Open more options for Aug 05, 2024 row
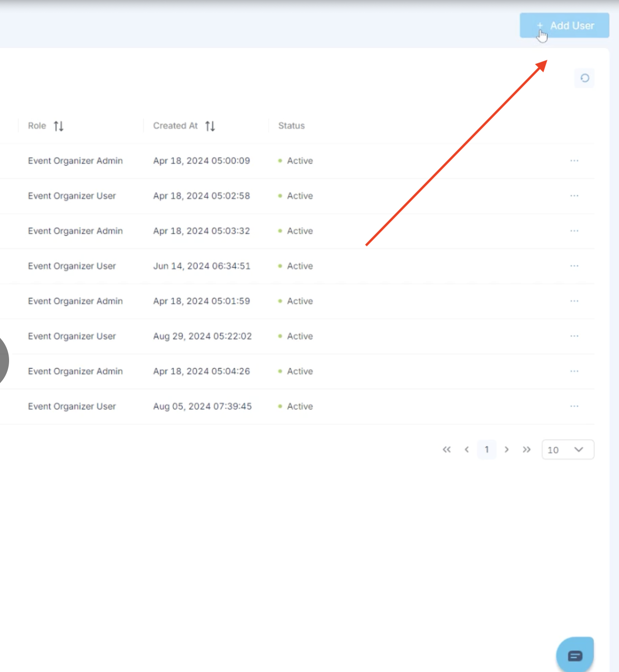 [x=574, y=406]
